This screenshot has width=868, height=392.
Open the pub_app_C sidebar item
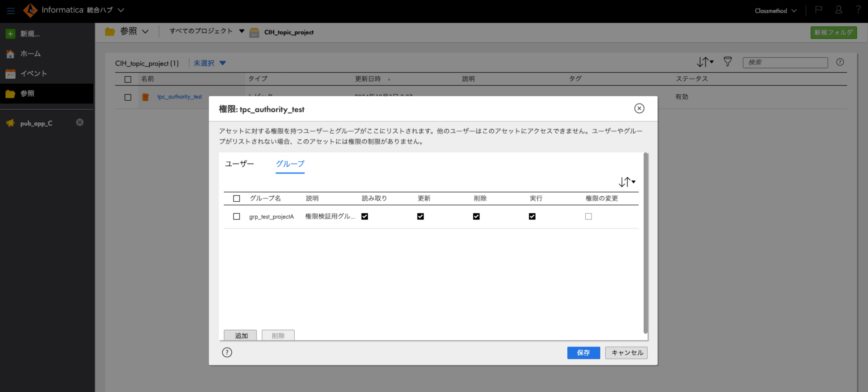click(36, 123)
